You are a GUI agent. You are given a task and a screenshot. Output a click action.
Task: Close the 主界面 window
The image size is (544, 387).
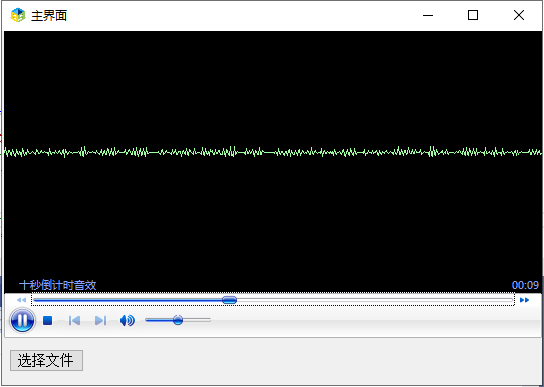519,15
